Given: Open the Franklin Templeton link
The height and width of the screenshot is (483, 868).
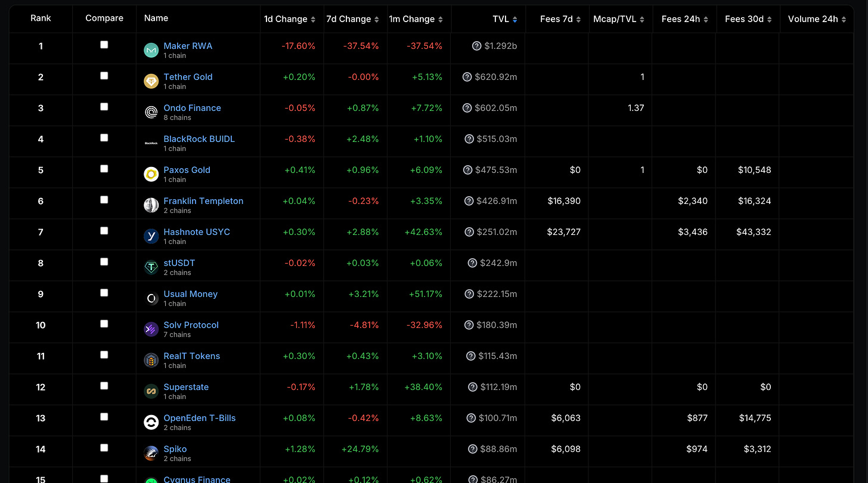Looking at the screenshot, I should 203,201.
